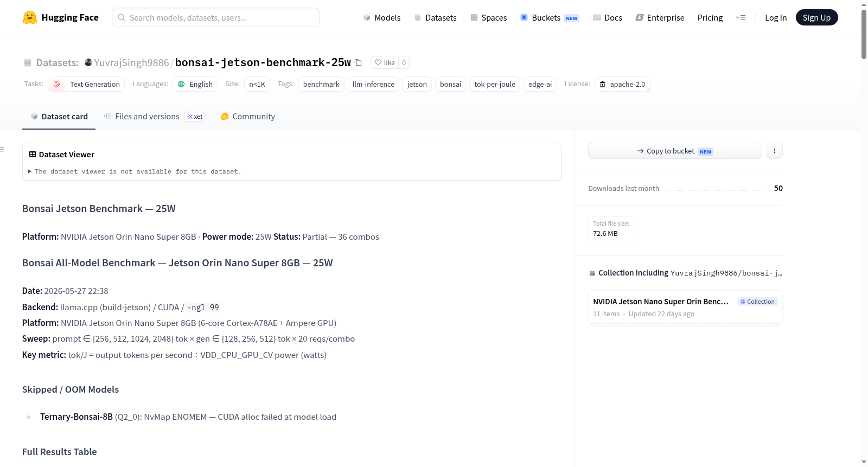Click the benchmark tag

click(x=321, y=84)
